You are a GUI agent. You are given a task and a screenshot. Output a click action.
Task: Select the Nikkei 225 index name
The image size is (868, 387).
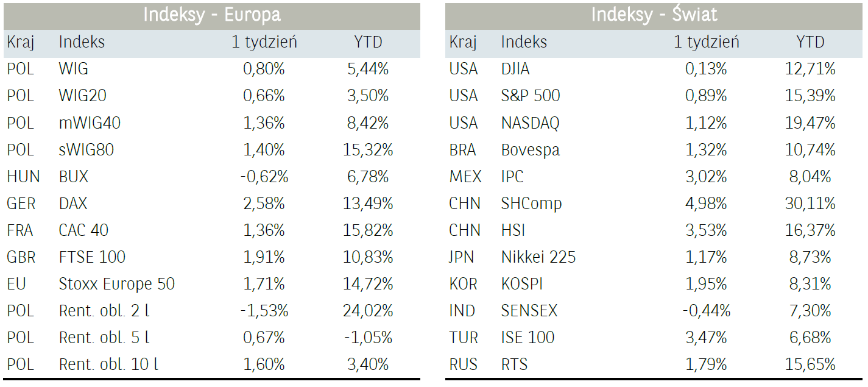click(x=538, y=257)
